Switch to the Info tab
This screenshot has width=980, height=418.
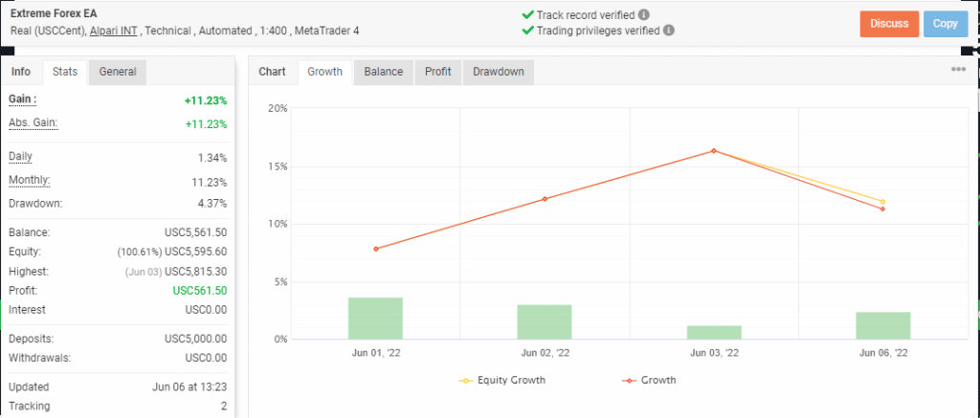click(21, 72)
